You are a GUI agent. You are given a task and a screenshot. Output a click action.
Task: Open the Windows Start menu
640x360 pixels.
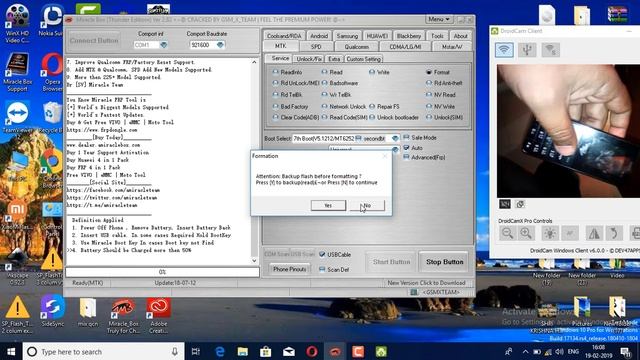(11, 351)
